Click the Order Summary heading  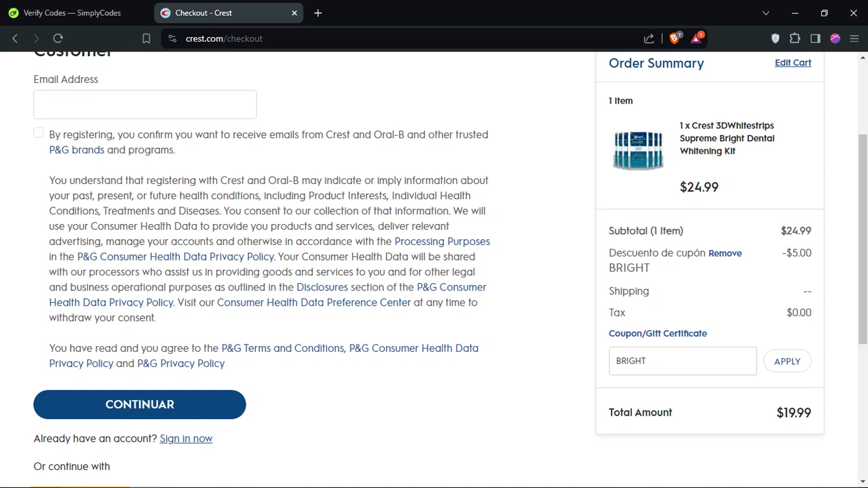click(656, 63)
